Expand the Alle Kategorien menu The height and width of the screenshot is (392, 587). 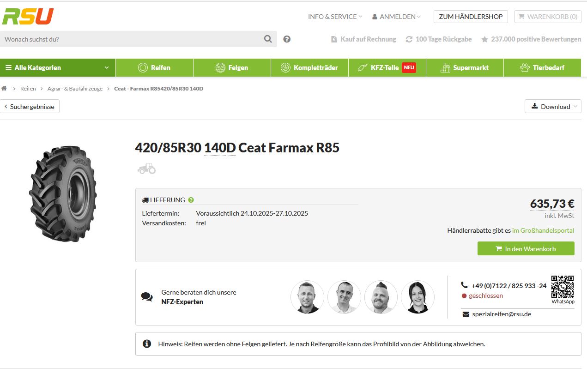pos(57,67)
